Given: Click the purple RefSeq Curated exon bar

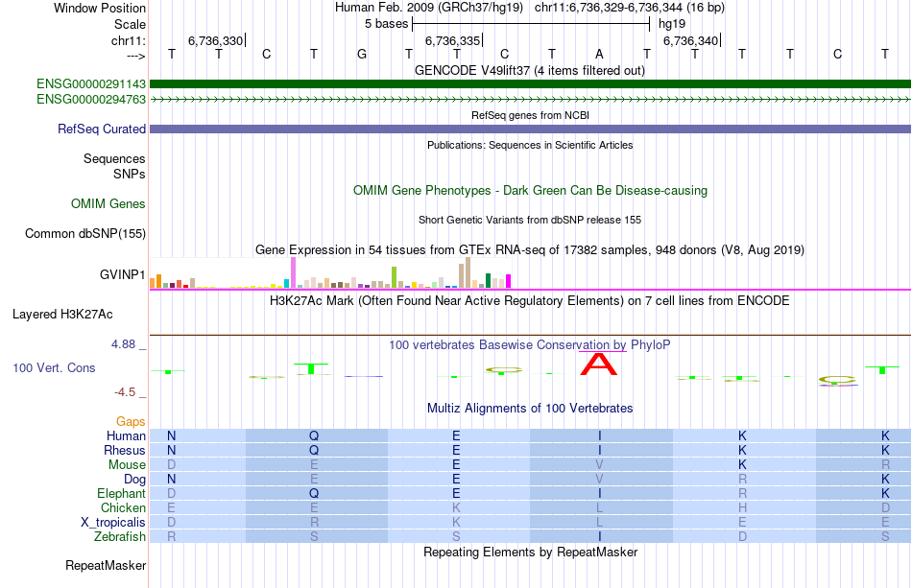Looking at the screenshot, I should 530,129.
